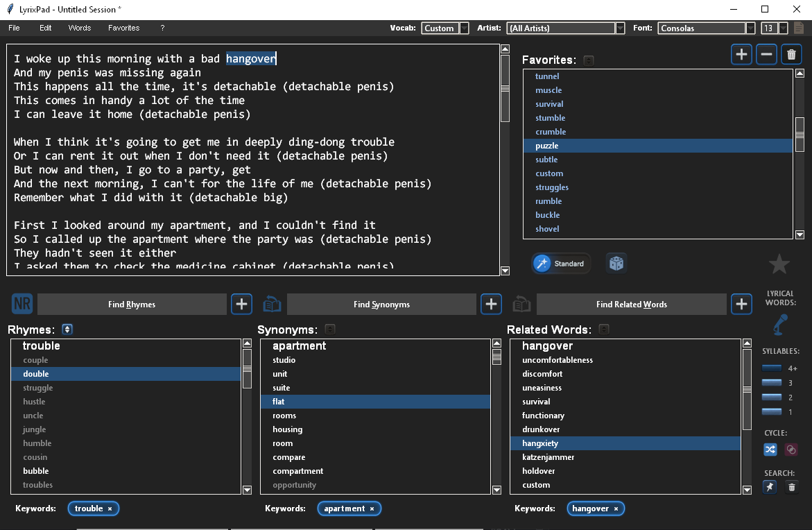The width and height of the screenshot is (812, 530).
Task: Click the down arrow of the lyrics editor scrollbar
Action: 506,271
